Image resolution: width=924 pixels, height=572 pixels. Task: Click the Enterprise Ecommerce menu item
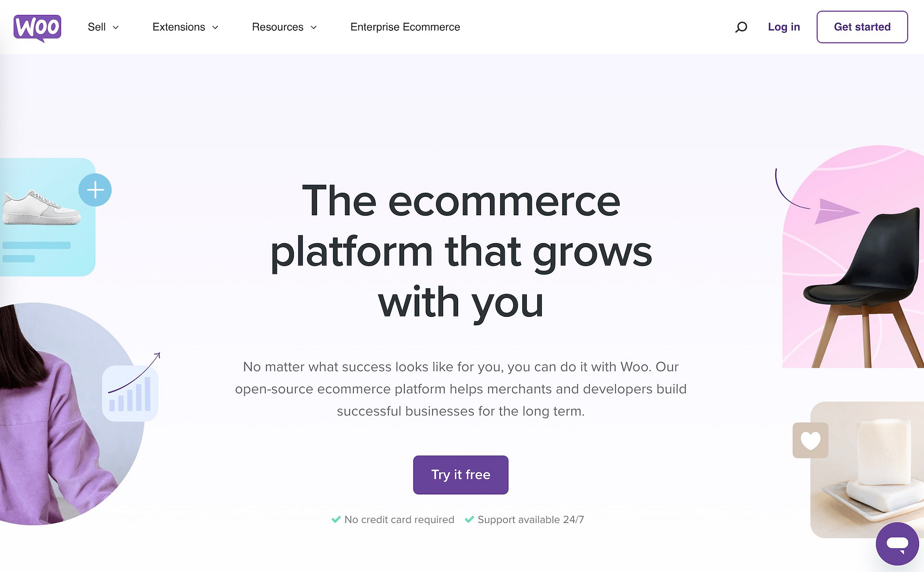tap(405, 27)
